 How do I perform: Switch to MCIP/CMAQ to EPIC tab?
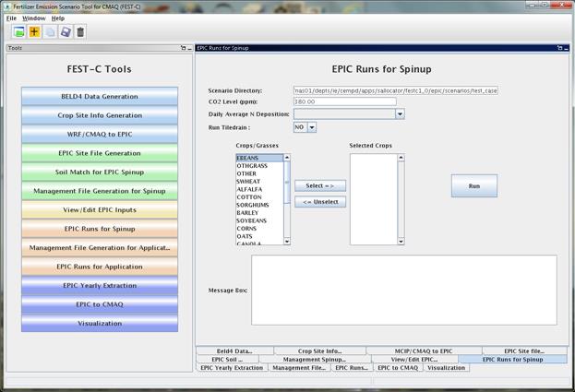424,351
